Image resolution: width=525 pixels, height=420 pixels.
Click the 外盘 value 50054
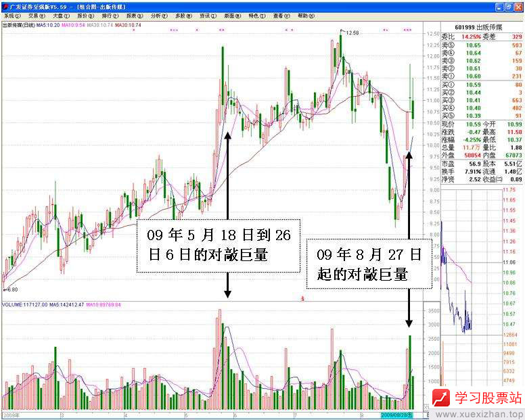tap(472, 156)
